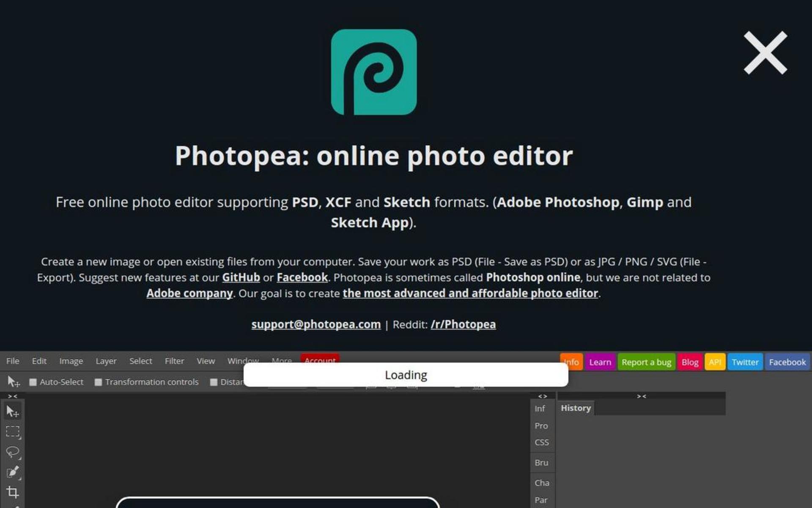Close the Photopea intro overlay with X

pyautogui.click(x=765, y=53)
